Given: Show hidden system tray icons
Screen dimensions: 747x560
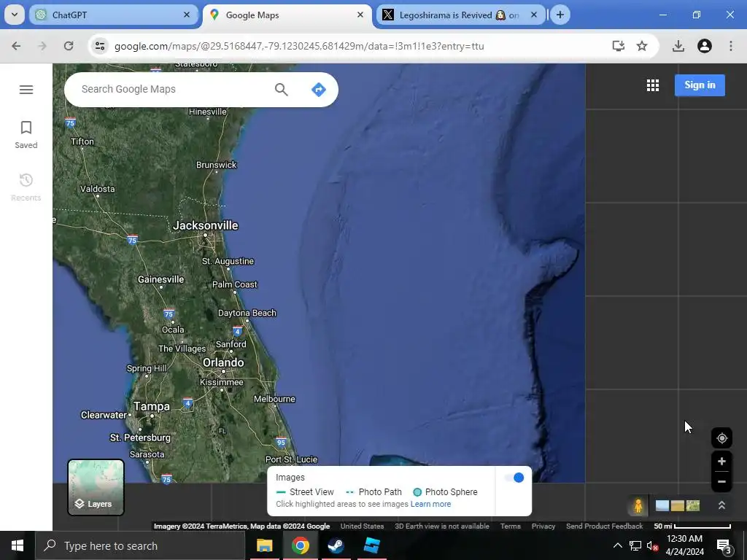Looking at the screenshot, I should [617, 545].
